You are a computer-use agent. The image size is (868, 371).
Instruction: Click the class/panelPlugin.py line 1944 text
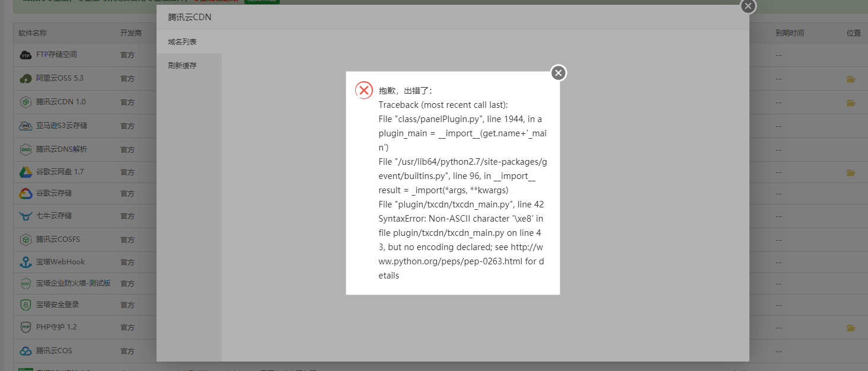coord(460,119)
